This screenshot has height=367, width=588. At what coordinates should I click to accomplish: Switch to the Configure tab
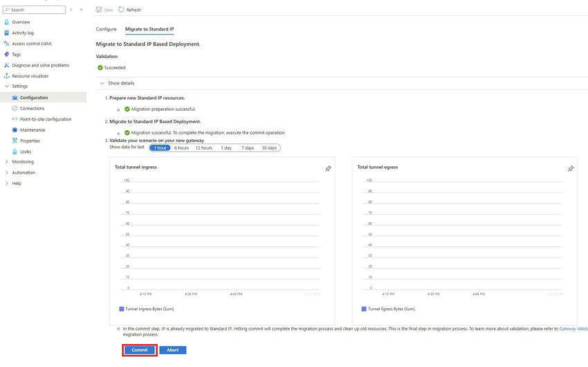tap(106, 29)
